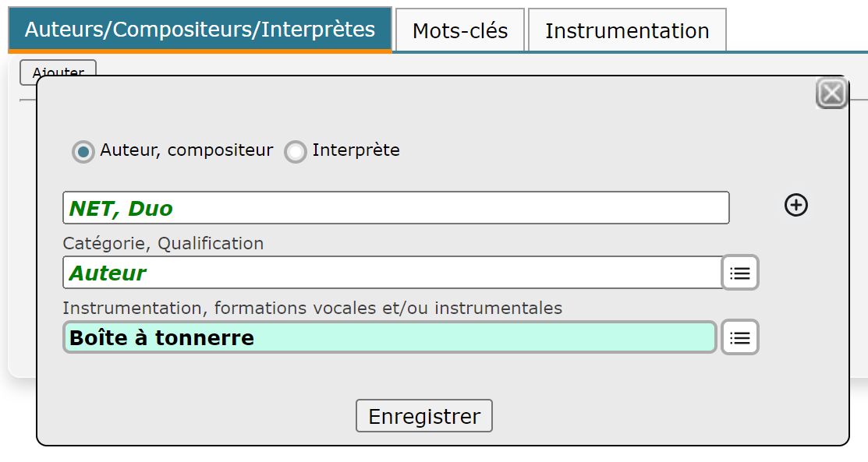Screen dimensions: 868x462
Task: Click the Auteur, compositeur label text
Action: click(x=186, y=150)
